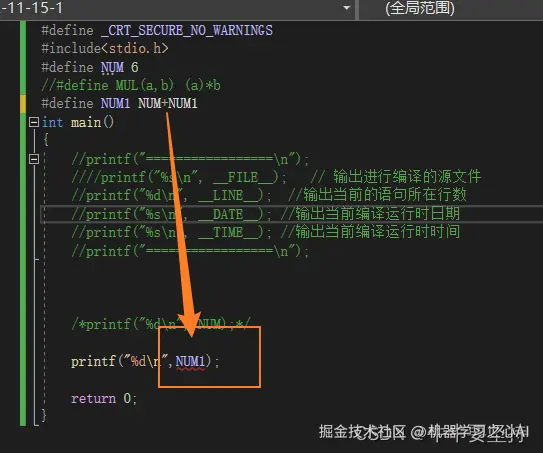Open the 全局范围 scope dropdown
Image resolution: width=543 pixels, height=453 pixels.
(x=451, y=8)
